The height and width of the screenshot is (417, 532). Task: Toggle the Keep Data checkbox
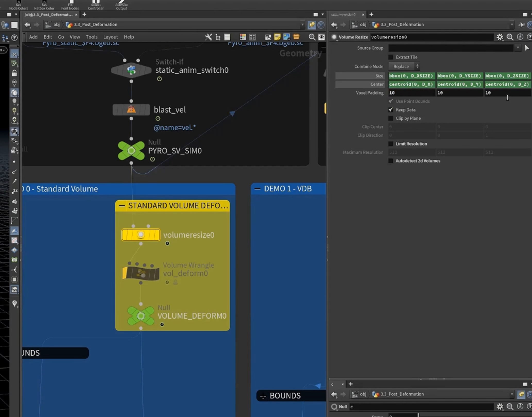[x=391, y=110]
